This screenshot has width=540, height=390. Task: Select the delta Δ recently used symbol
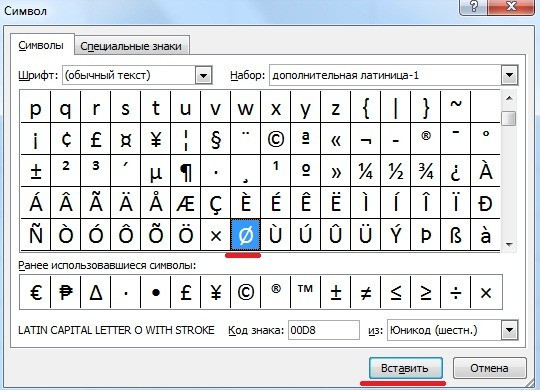tap(96, 292)
